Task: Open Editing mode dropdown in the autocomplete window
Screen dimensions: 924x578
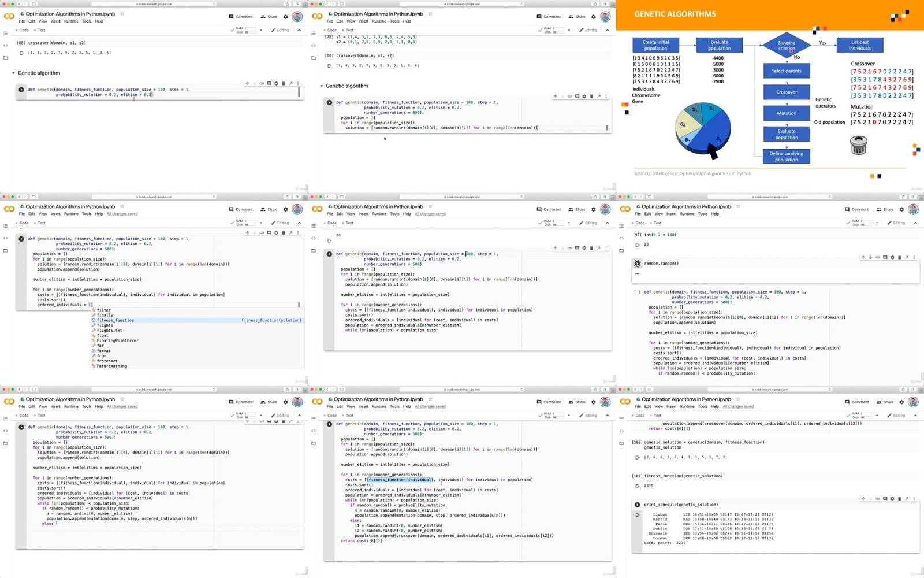Action: point(280,223)
